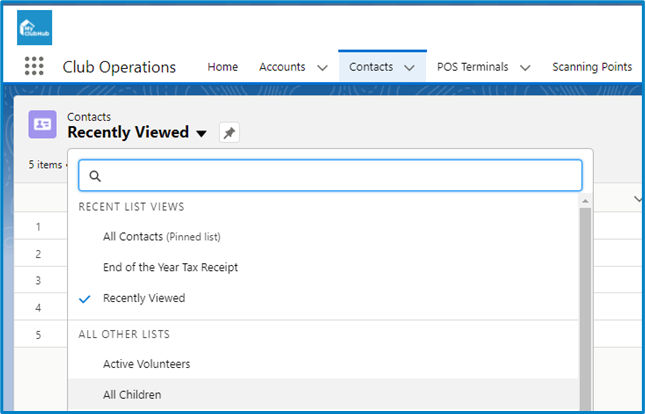
Task: Open the column header dropdown arrow
Action: (x=637, y=200)
